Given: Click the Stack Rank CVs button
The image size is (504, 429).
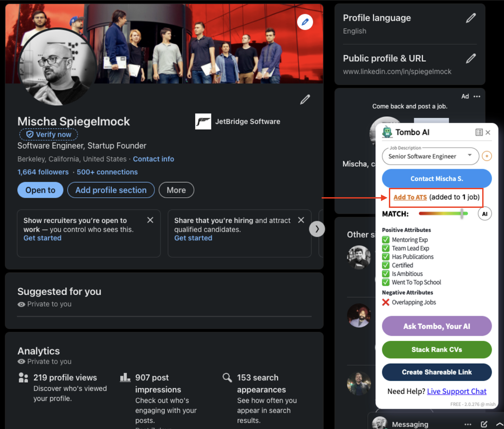Looking at the screenshot, I should click(x=437, y=350).
